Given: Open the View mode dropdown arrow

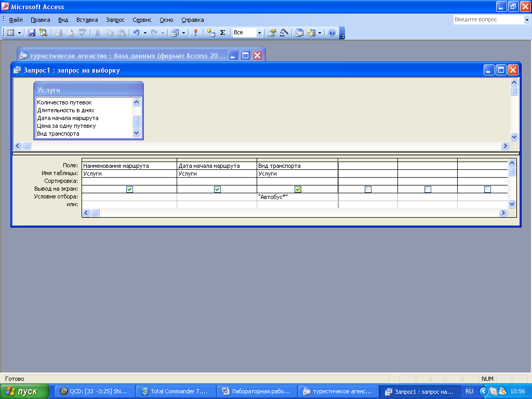Looking at the screenshot, I should [19, 33].
